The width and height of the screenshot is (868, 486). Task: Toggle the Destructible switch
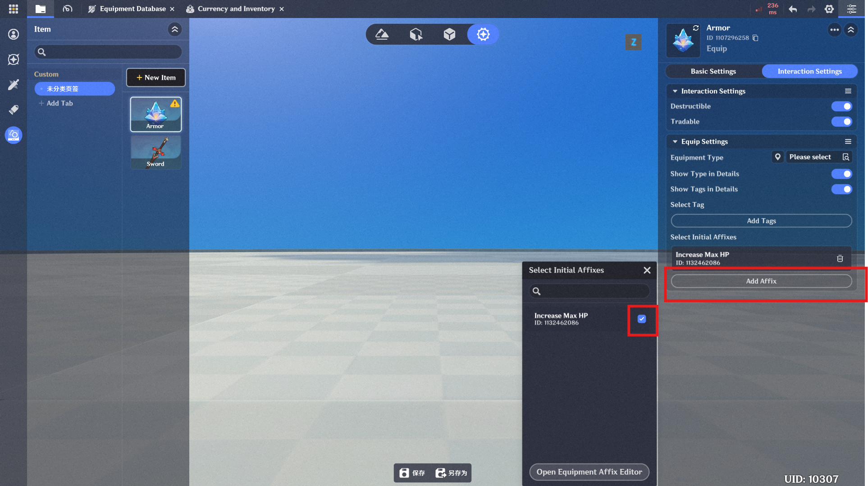(x=841, y=106)
